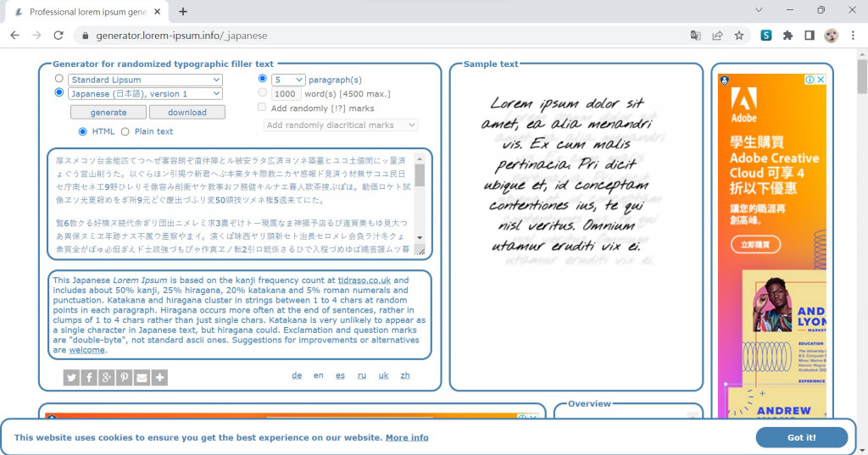Share the page on Twitter
This screenshot has width=868, height=455.
[x=71, y=378]
